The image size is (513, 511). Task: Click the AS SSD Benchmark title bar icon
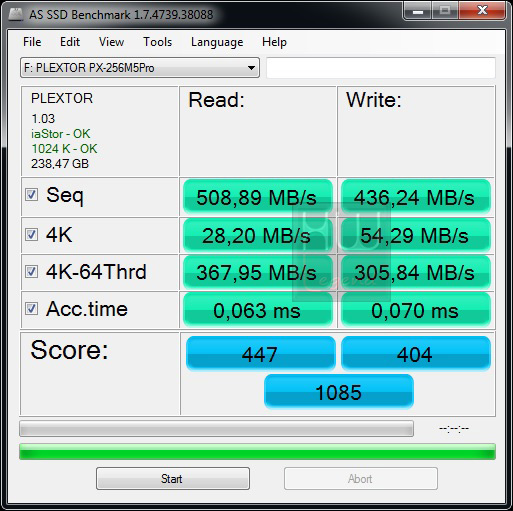tap(15, 14)
